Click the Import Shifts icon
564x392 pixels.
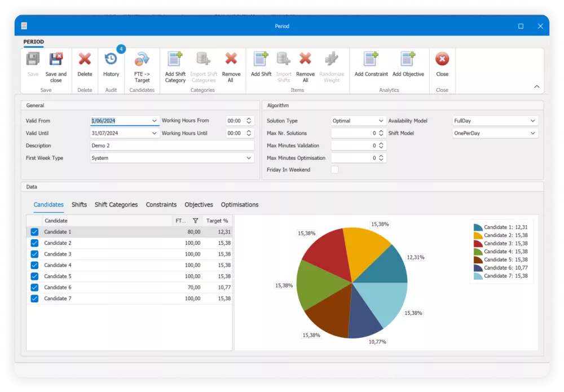tap(284, 59)
